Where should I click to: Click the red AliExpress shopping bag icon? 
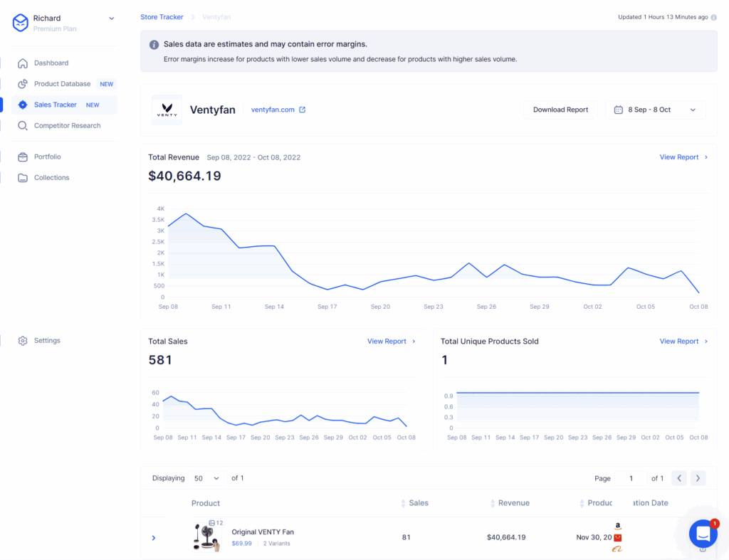pos(617,538)
